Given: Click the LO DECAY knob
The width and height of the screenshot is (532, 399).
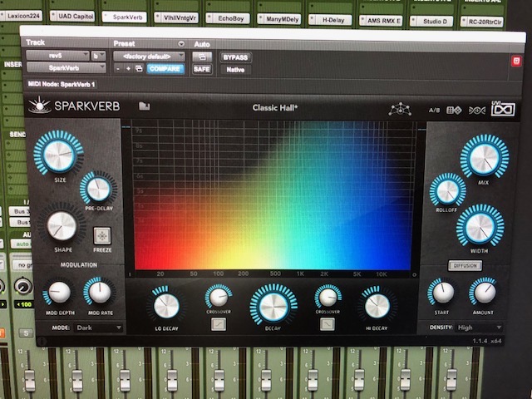Looking at the screenshot, I should (x=166, y=305).
